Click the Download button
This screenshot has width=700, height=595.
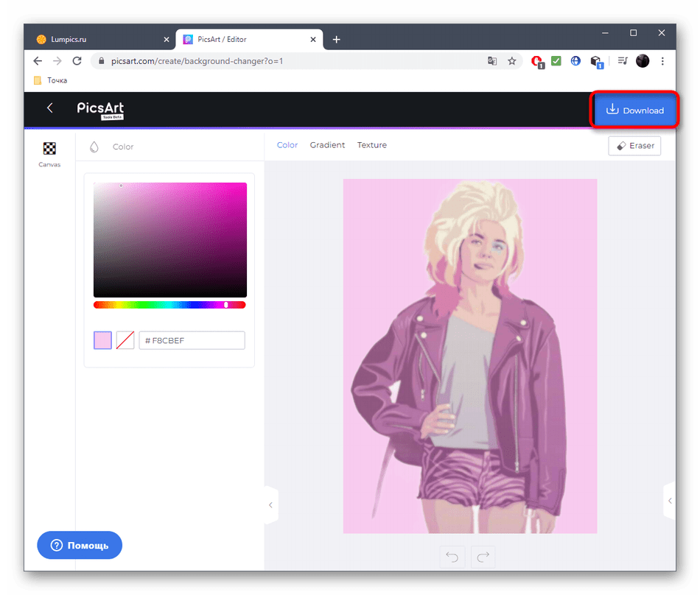[x=634, y=110]
